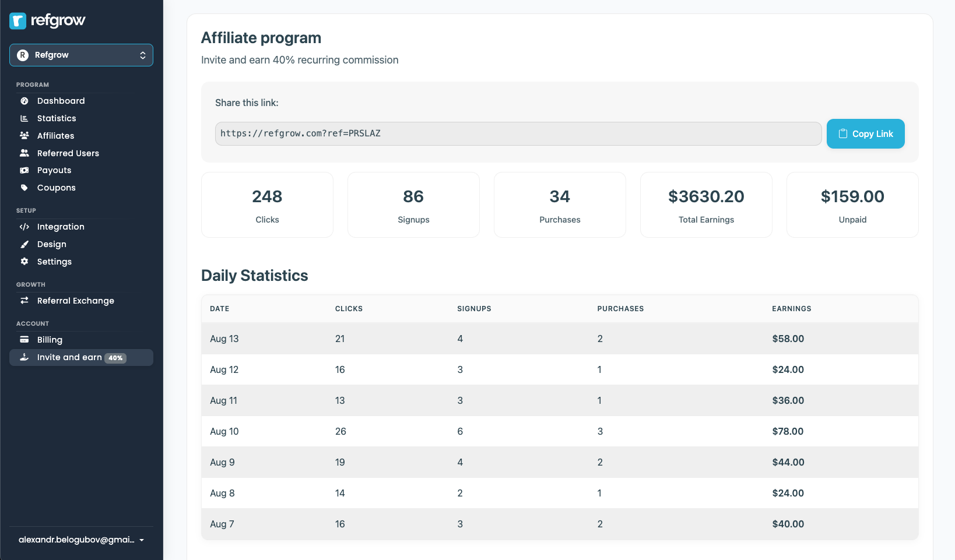Viewport: 955px width, 560px height.
Task: Click the Referral Exchange arrows icon
Action: tap(24, 301)
